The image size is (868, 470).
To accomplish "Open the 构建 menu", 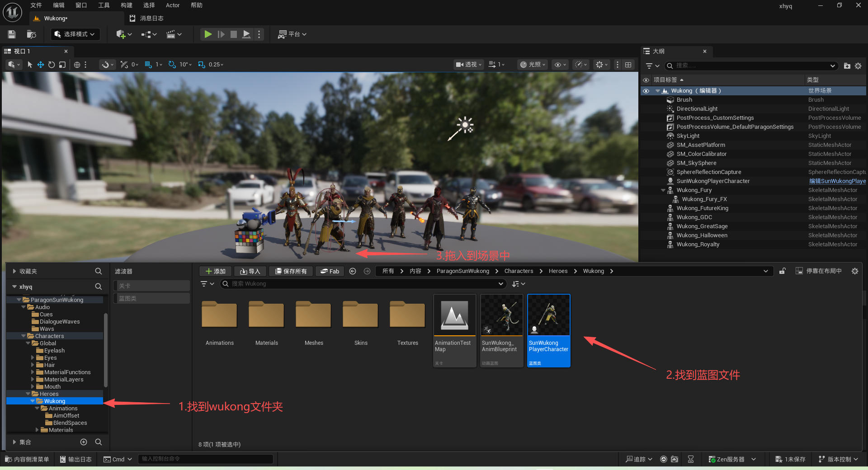I will [x=127, y=5].
